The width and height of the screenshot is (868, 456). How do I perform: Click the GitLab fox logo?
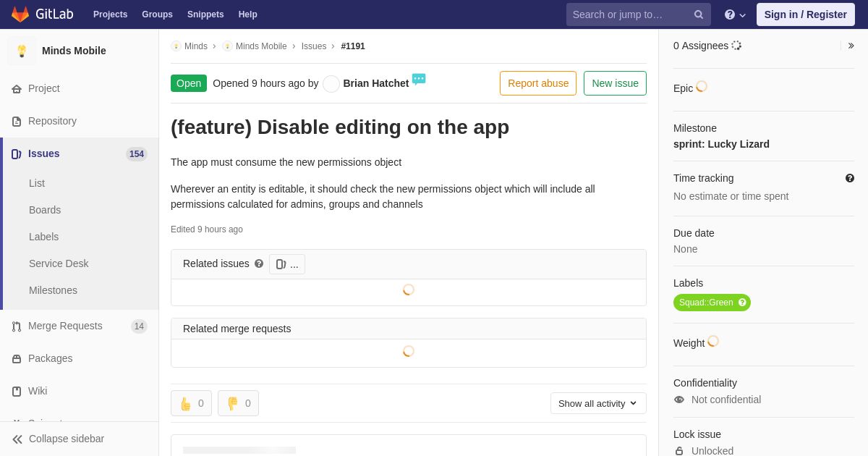[20, 14]
